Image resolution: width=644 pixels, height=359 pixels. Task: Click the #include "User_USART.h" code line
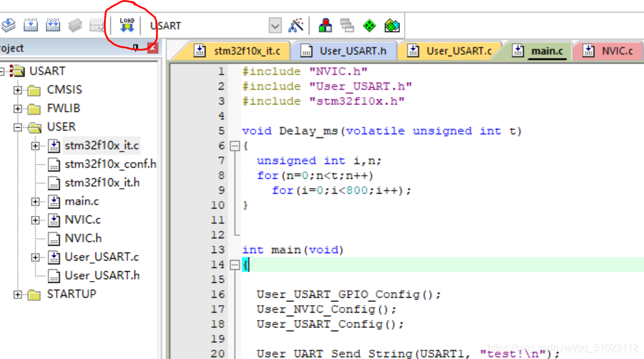pos(327,86)
